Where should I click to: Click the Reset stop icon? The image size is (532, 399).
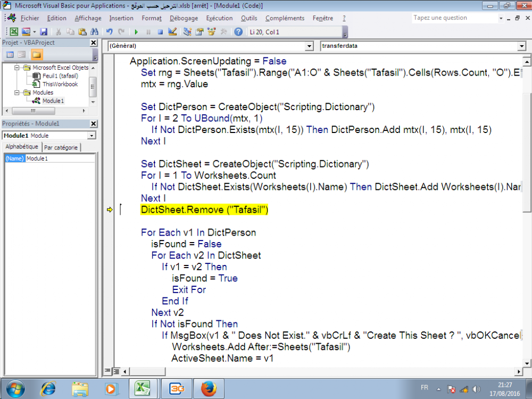(x=160, y=32)
